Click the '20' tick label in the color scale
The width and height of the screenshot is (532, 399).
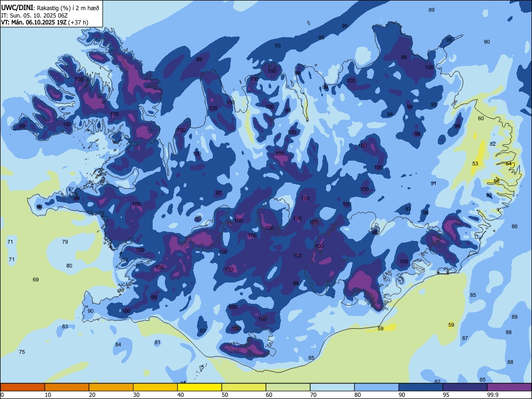point(92,395)
